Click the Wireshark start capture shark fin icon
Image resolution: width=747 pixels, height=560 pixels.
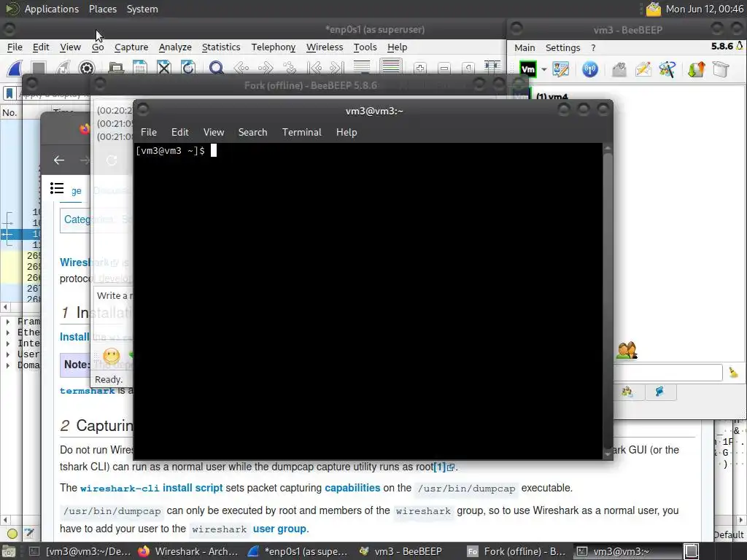point(15,68)
